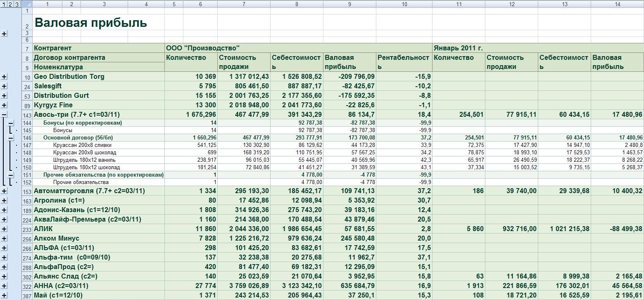The image size is (644, 300).
Task: Expand the АЛИК row group
Action: point(4,229)
